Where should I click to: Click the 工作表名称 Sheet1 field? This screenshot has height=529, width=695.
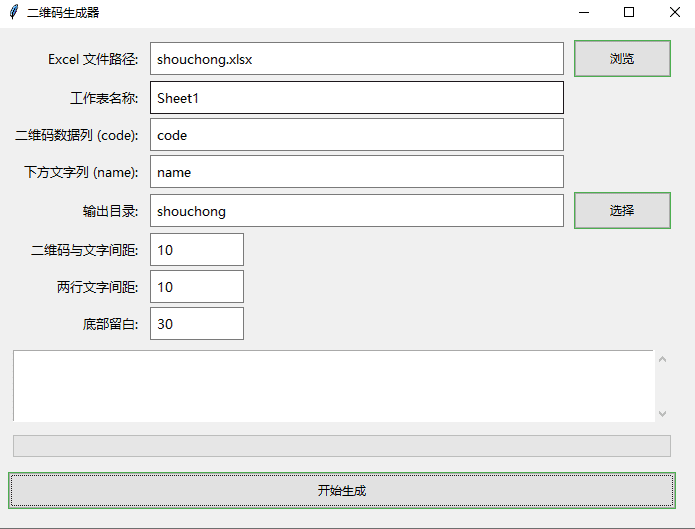tap(357, 98)
